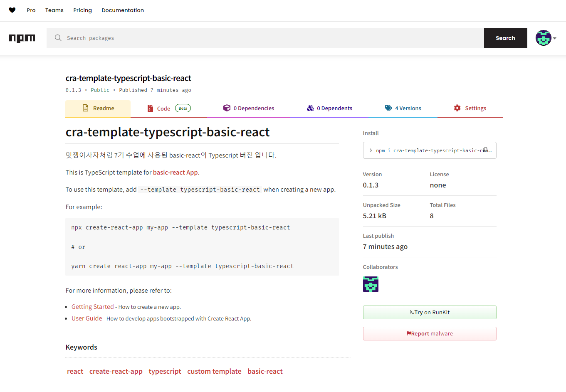566x392 pixels.
Task: Expand the account dropdown arrow
Action: [555, 38]
